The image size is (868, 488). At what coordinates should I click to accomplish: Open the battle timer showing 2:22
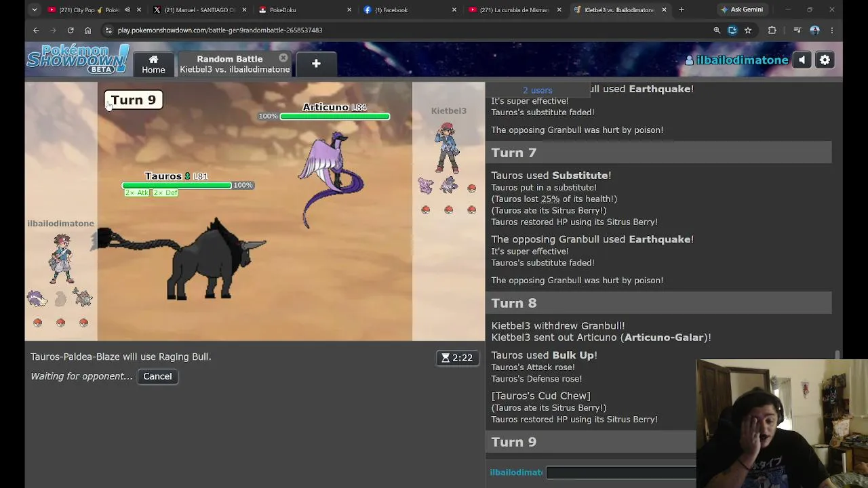coord(457,358)
